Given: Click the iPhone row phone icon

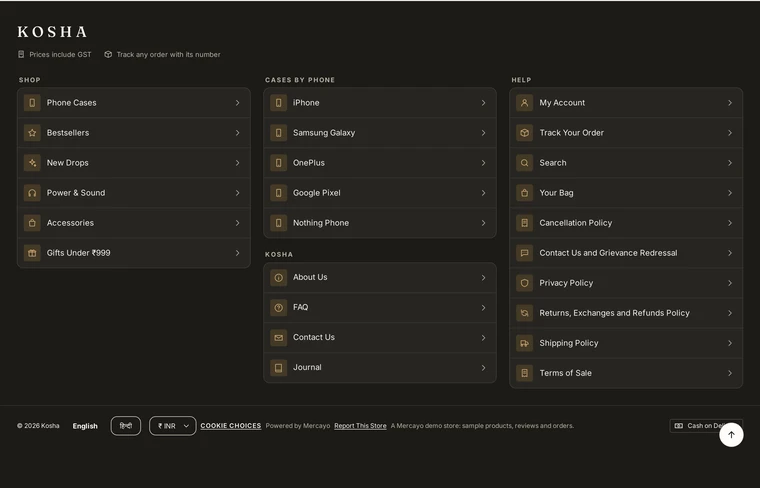Looking at the screenshot, I should pos(278,103).
